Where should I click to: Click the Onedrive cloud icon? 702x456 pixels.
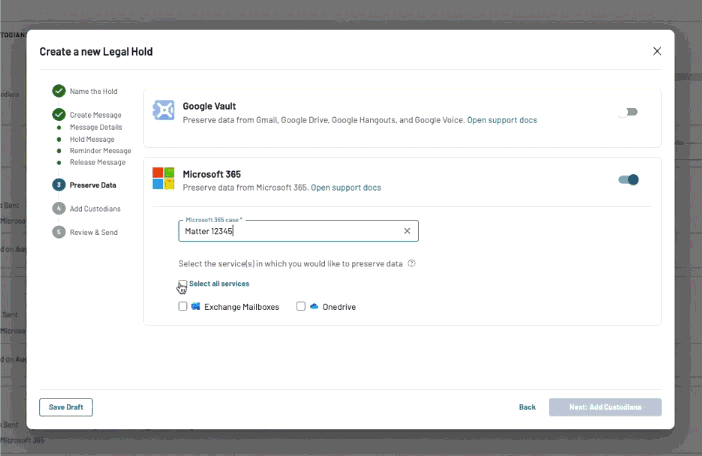pos(314,307)
